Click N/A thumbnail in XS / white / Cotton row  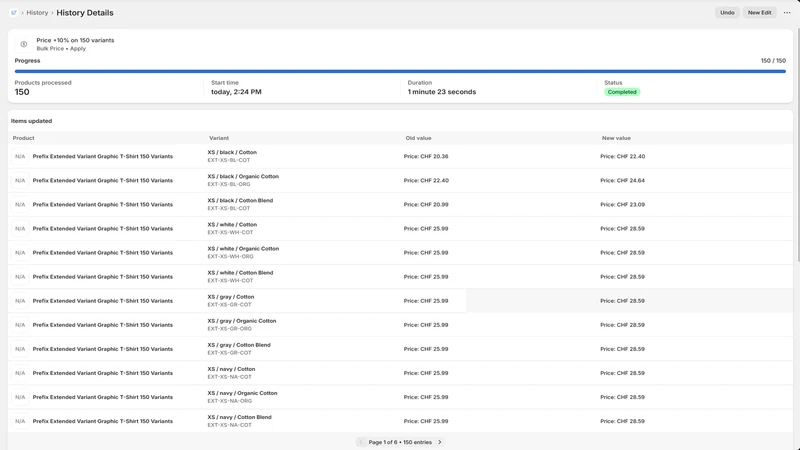click(x=20, y=229)
